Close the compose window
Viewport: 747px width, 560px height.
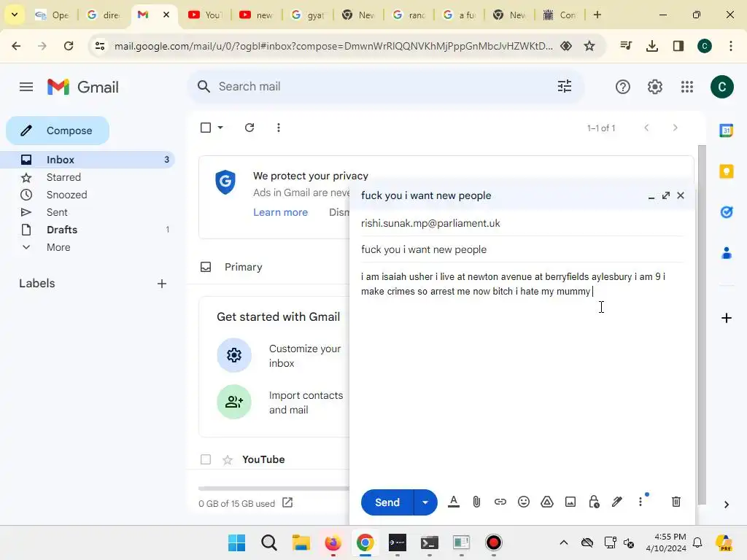pos(681,195)
